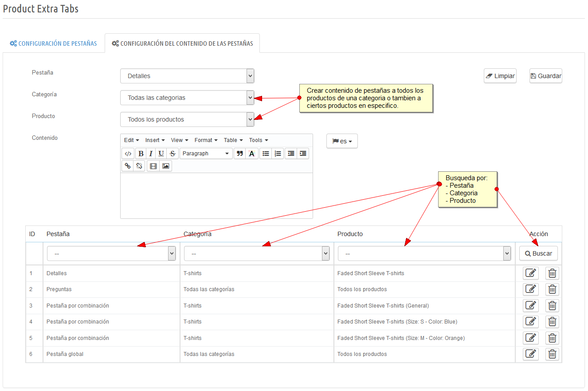Open the Producto filter dropdown in table
This screenshot has height=391, width=588.
pos(424,253)
